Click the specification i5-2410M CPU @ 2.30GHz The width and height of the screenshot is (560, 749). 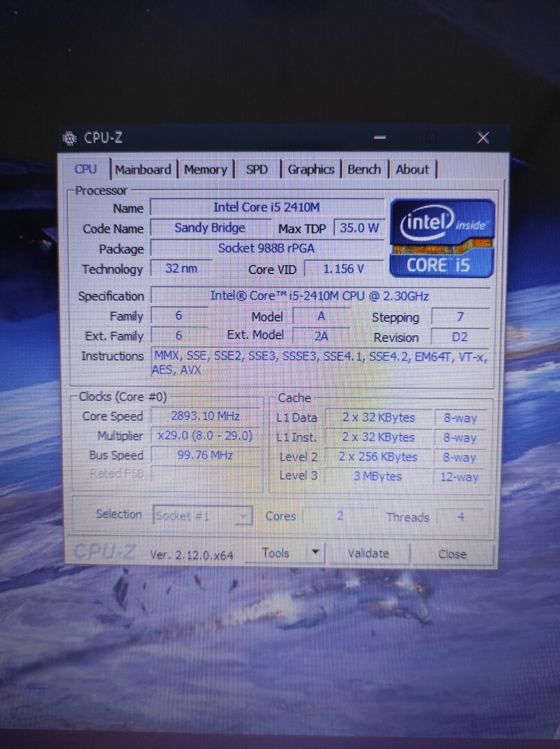click(x=320, y=295)
